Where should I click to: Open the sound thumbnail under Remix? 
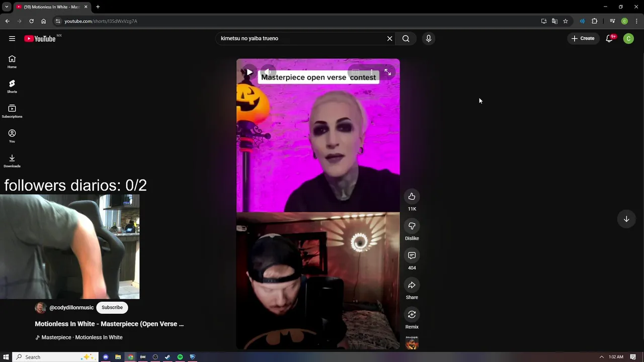coord(412,343)
